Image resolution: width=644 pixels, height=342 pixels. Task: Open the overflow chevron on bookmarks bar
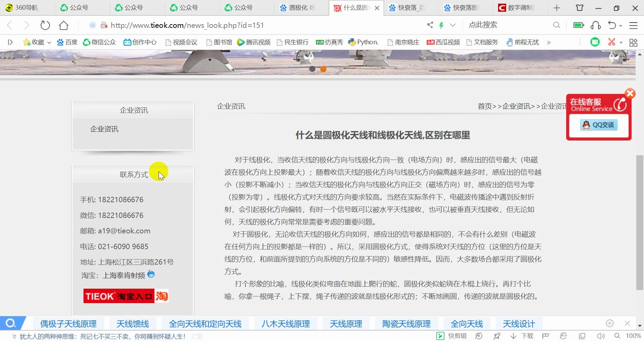[x=549, y=42]
